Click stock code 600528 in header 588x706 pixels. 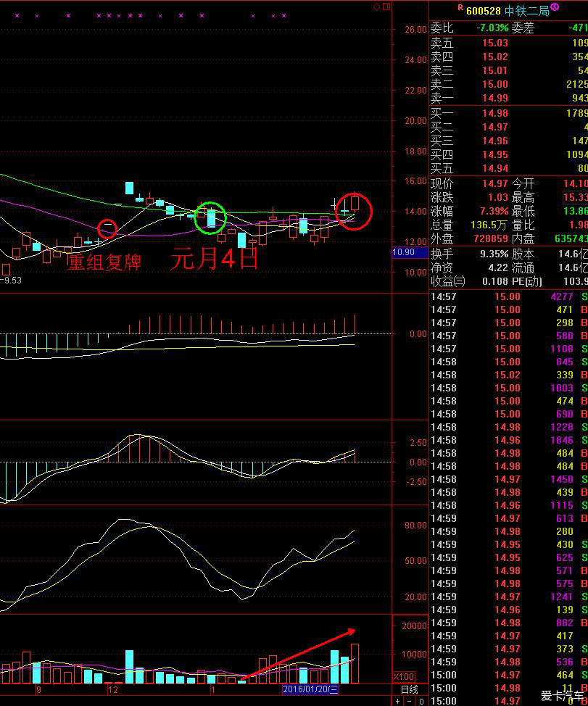484,10
